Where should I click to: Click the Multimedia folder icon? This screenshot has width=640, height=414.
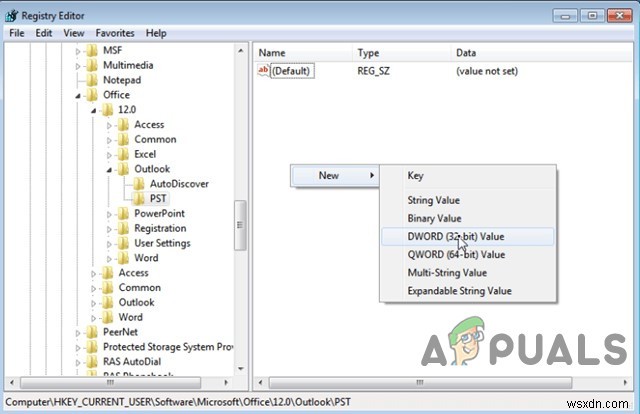[92, 65]
